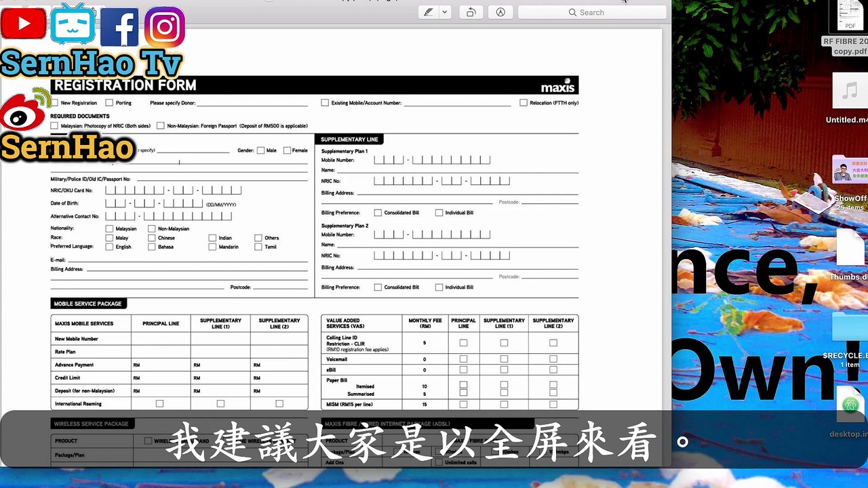Tick Malaysian: Photocopy of NRIC checkbox
The image size is (868, 488).
click(x=54, y=125)
